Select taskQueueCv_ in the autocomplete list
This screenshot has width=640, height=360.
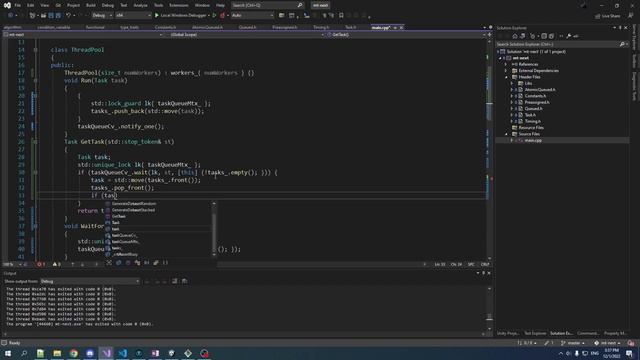click(x=124, y=236)
